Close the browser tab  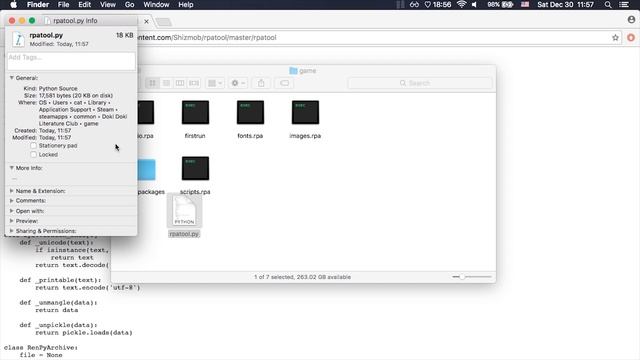tap(147, 21)
